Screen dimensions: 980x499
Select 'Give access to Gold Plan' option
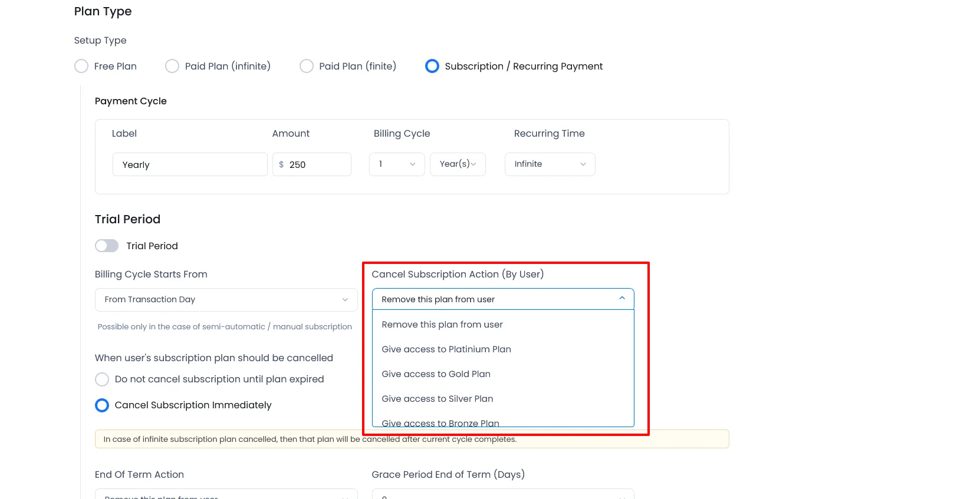[x=436, y=374]
